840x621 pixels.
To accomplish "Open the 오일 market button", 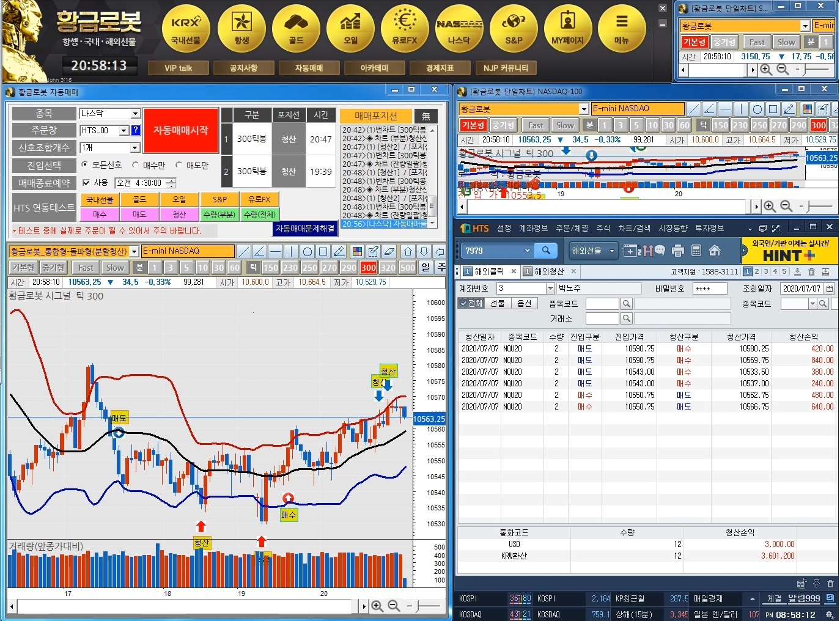I will (350, 29).
